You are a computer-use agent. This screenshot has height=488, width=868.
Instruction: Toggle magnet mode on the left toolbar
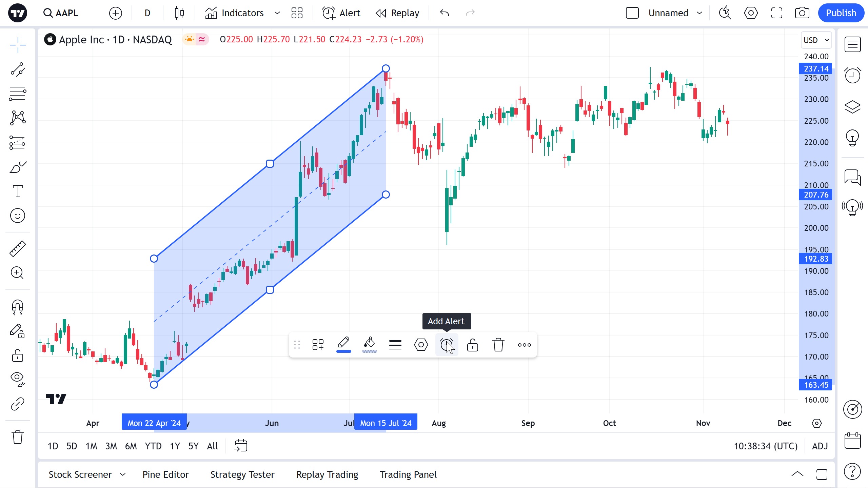pyautogui.click(x=18, y=307)
